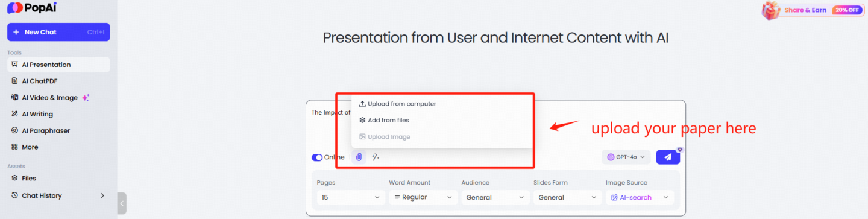Open the Pages dropdown showing 15
868x219 pixels.
351,197
